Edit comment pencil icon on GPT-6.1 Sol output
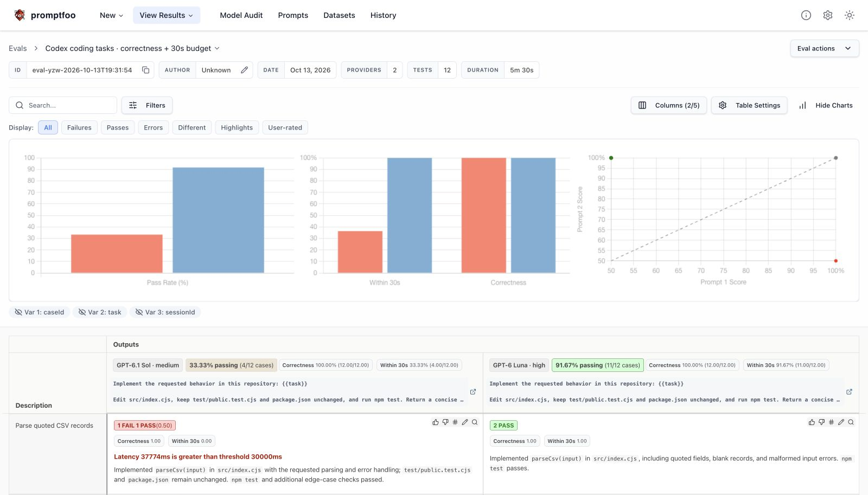Viewport: 868px width, 495px height. 465,422
